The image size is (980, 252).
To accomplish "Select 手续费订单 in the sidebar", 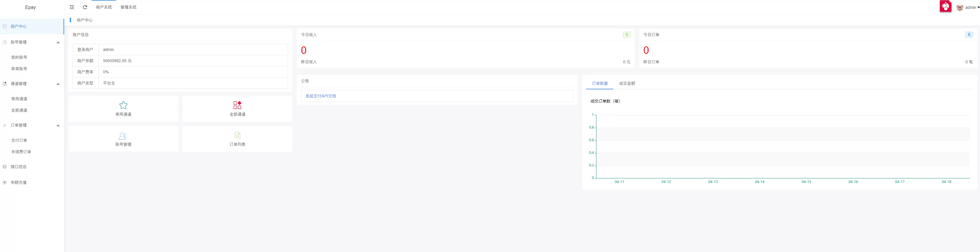I will (x=21, y=152).
